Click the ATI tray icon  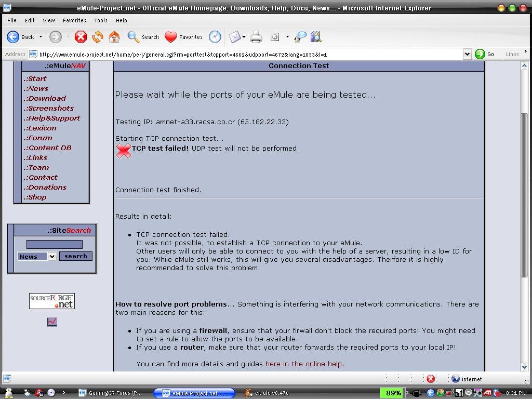(487, 393)
